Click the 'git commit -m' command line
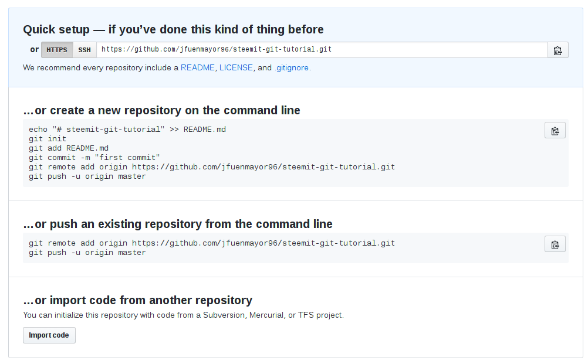This screenshot has width=588, height=364. 94,158
